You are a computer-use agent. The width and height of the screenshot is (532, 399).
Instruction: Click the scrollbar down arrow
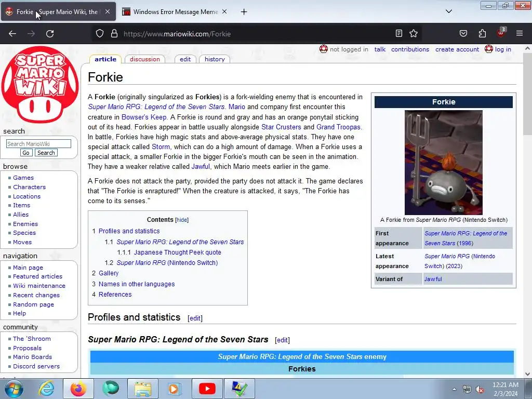click(527, 374)
